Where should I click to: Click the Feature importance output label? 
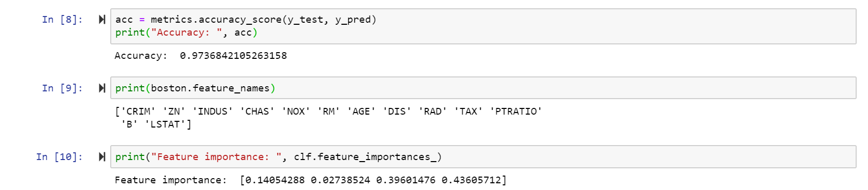[x=171, y=180]
